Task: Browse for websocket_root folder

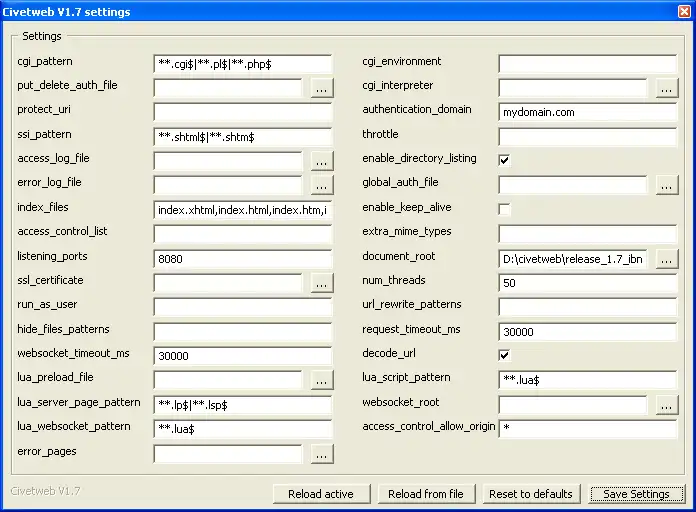Action: 667,405
